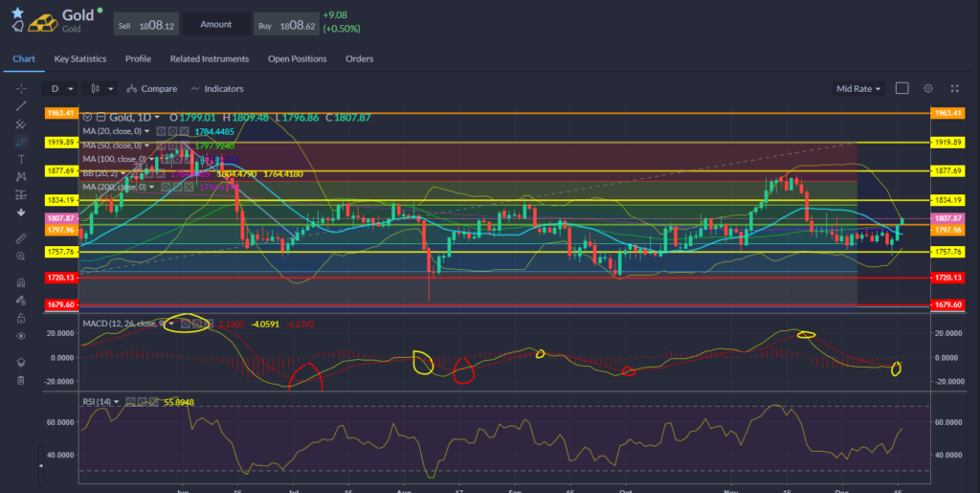
Task: Select the crosshair cursor tool
Action: pyautogui.click(x=21, y=88)
